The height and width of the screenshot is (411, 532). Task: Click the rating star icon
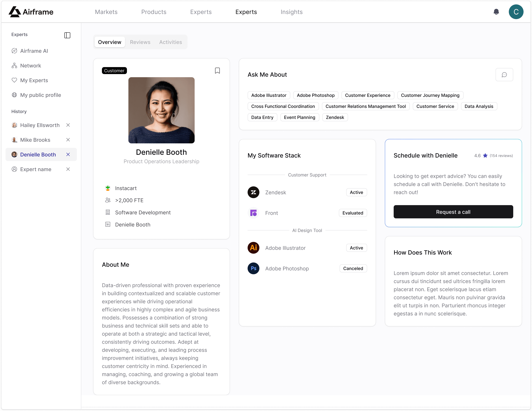click(485, 156)
